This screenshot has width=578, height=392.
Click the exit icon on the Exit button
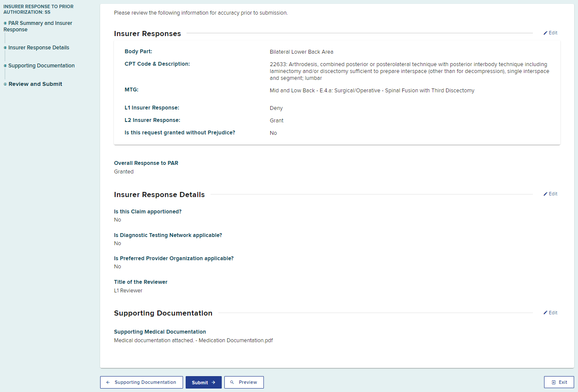point(554,382)
